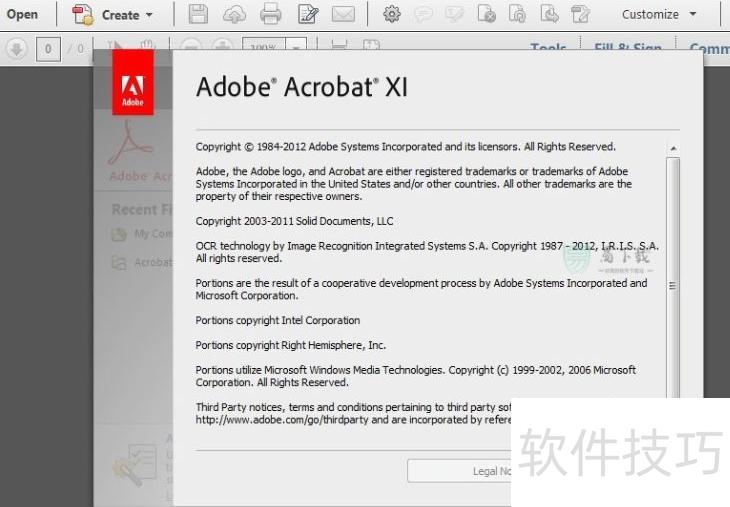The height and width of the screenshot is (507, 730).
Task: Click the highlight text comment icon
Action: (x=454, y=15)
